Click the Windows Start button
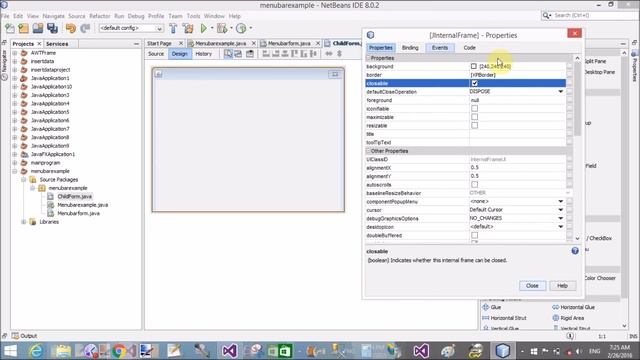The image size is (640, 360). click(x=10, y=351)
